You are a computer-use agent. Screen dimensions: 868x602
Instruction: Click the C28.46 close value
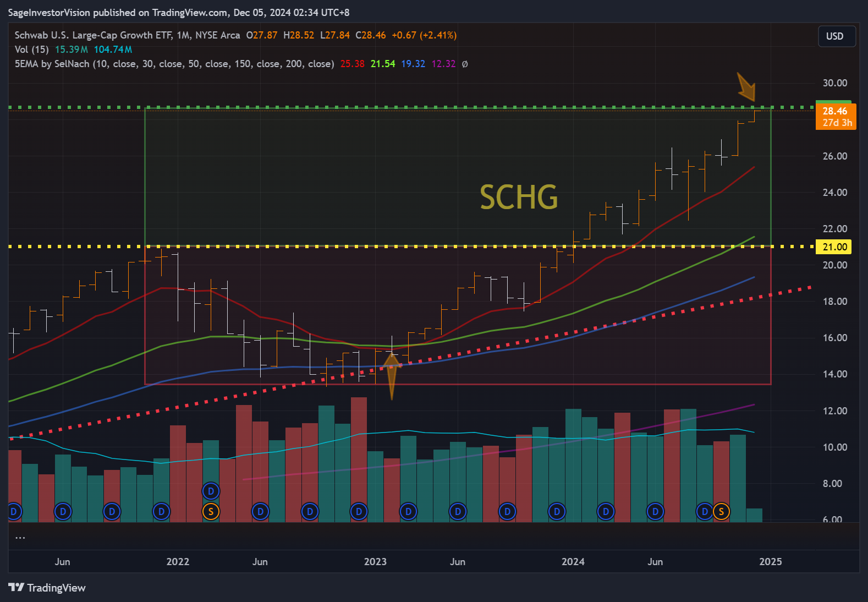point(371,35)
